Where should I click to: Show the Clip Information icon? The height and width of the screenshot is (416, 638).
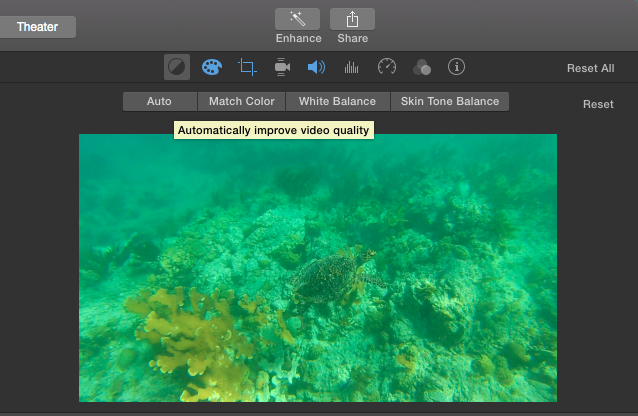click(x=457, y=66)
